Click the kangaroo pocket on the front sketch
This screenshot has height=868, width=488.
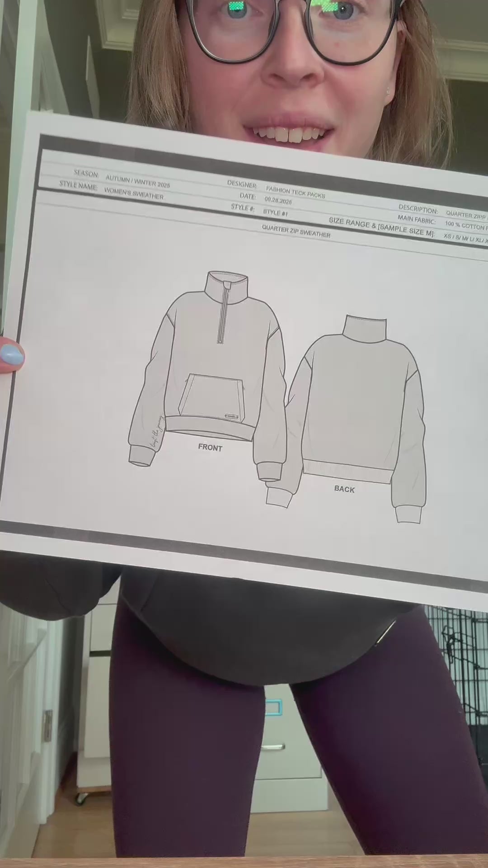point(211,398)
